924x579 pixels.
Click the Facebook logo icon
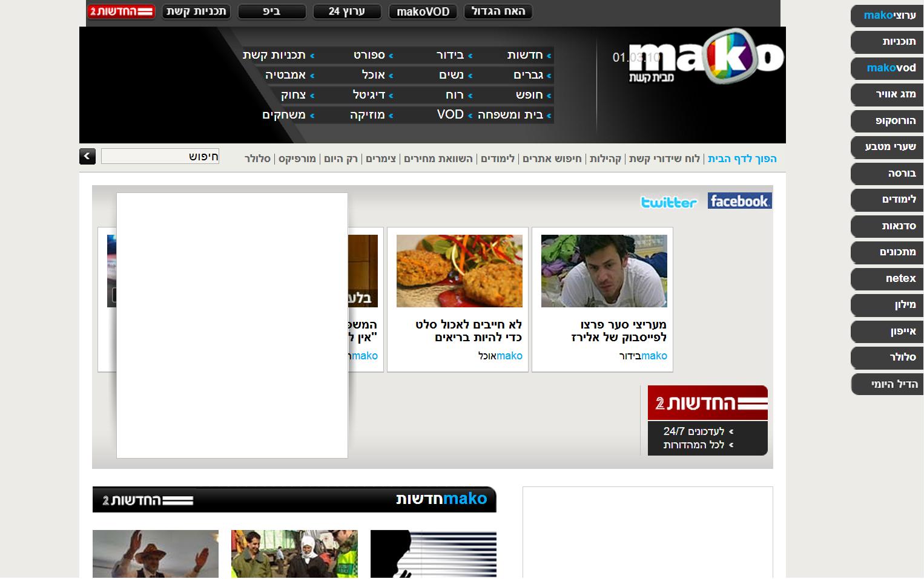(739, 201)
